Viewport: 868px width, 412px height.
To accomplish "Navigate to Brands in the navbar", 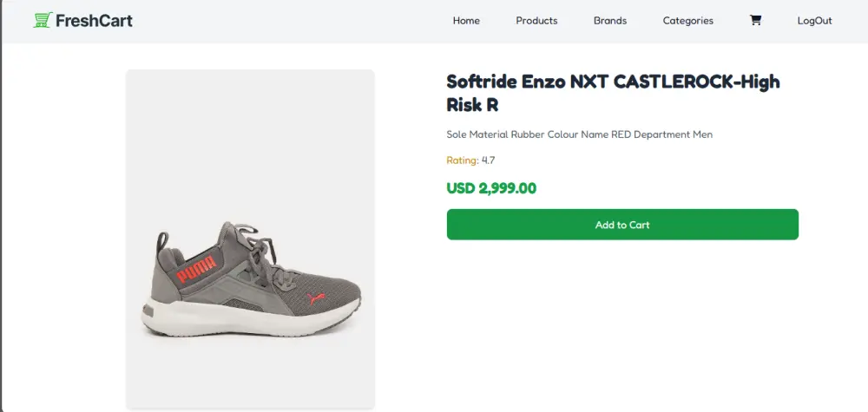I will (610, 21).
